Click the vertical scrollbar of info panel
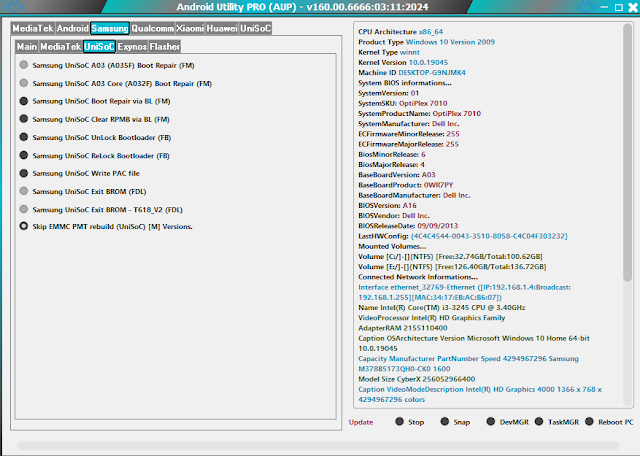 click(627, 153)
